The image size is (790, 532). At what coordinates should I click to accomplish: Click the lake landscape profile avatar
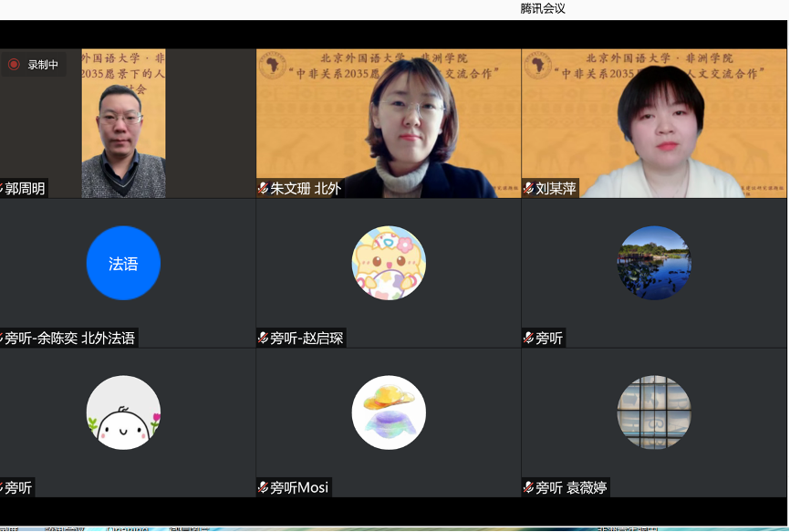point(654,263)
